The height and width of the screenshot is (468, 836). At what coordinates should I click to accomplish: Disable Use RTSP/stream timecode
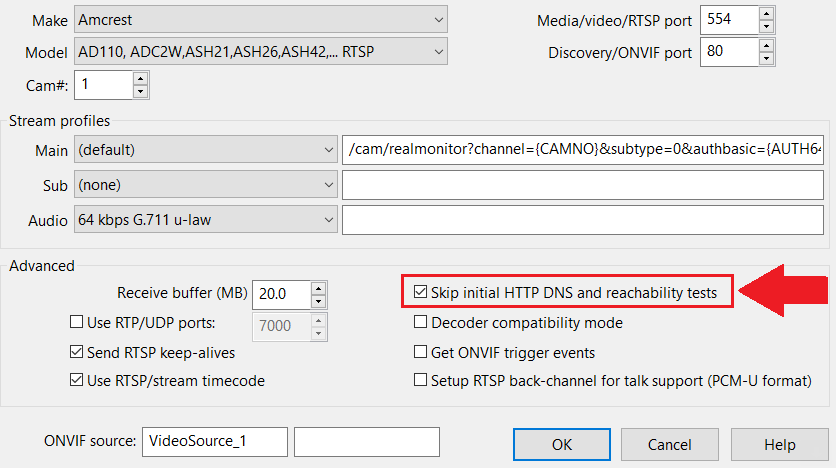pos(76,380)
